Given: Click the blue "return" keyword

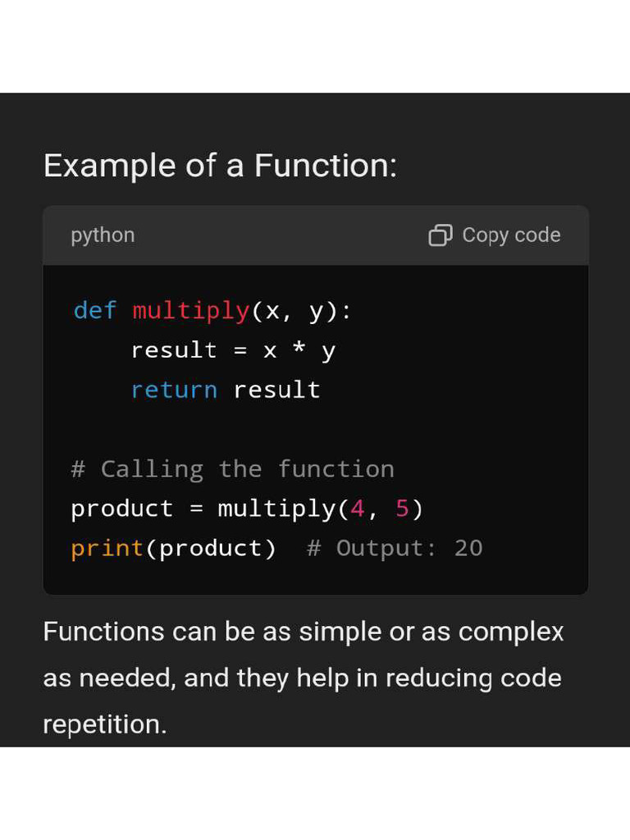Looking at the screenshot, I should (174, 390).
